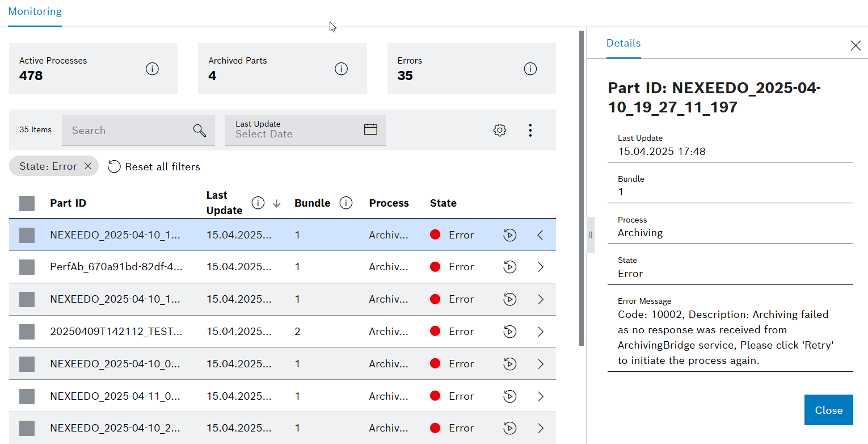Retry the 20250409T142112_TEST row process
868x444 pixels.
(510, 332)
